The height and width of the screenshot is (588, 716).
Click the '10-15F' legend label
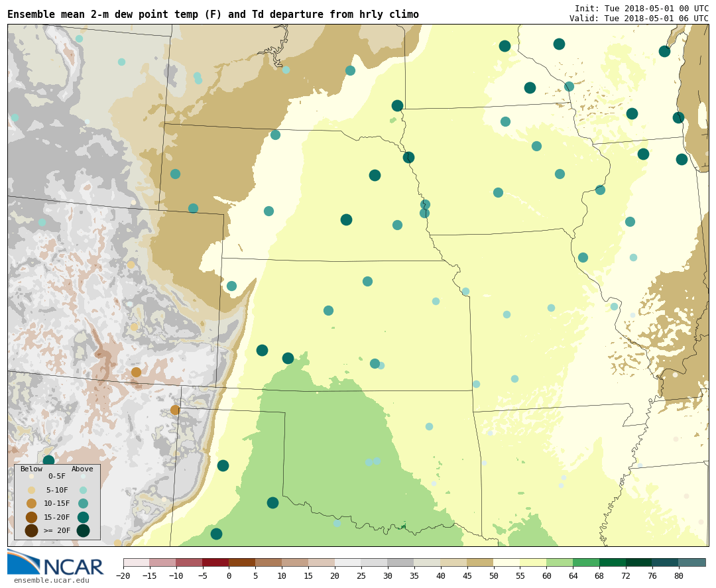(56, 504)
